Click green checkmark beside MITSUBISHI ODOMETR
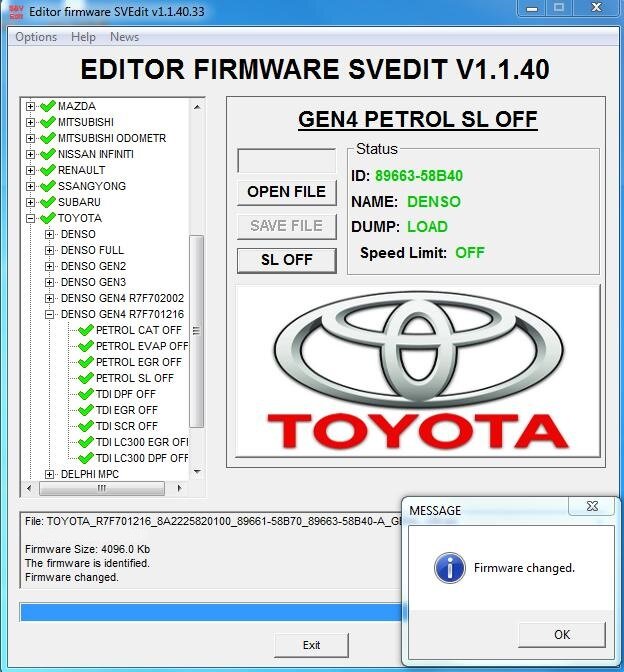624x672 pixels. (48, 138)
